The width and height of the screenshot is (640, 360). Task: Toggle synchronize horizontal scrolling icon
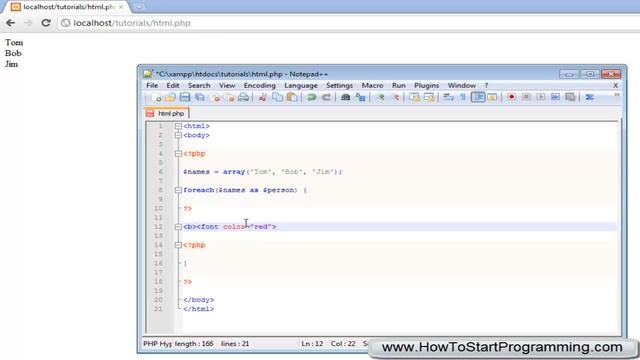(x=429, y=97)
